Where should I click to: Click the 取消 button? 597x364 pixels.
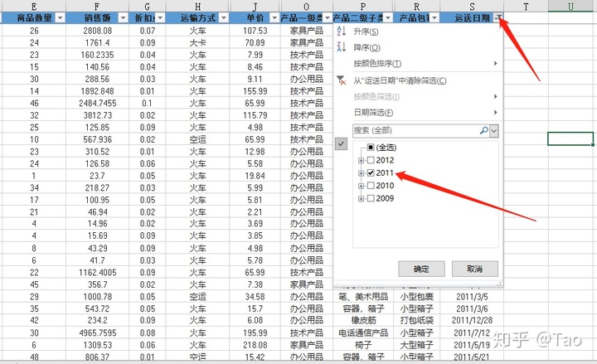coord(475,269)
